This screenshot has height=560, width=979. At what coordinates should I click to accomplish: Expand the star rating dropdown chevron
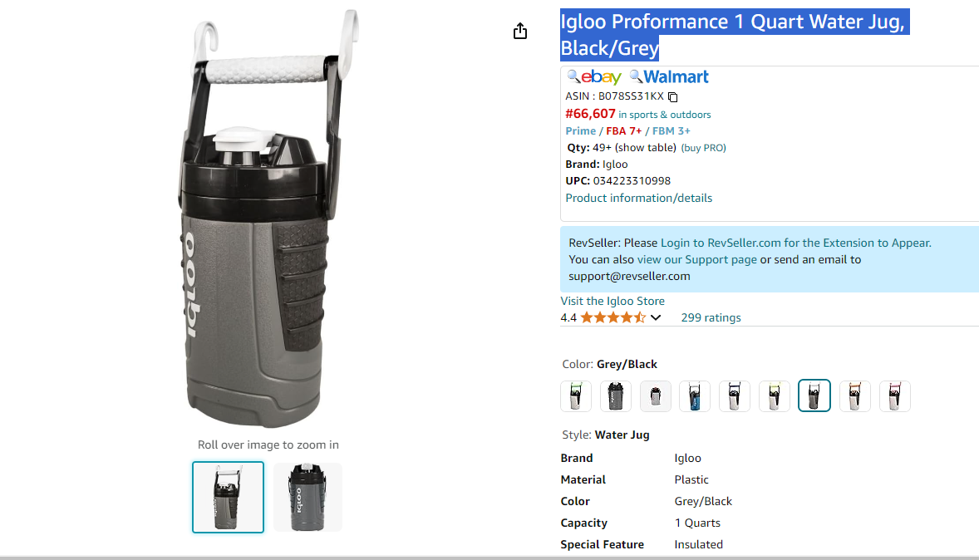(656, 317)
